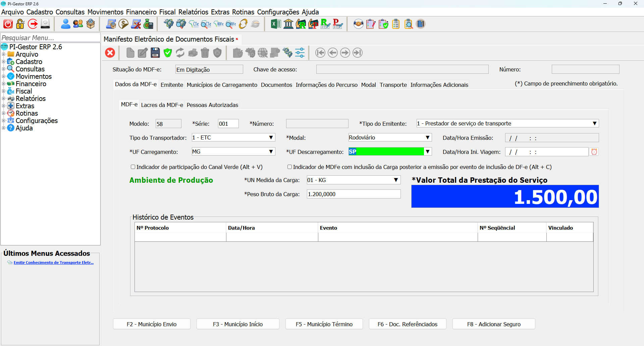Check the MDFe posterior cargo inclusion checkbox
The image size is (644, 346).
(x=289, y=167)
